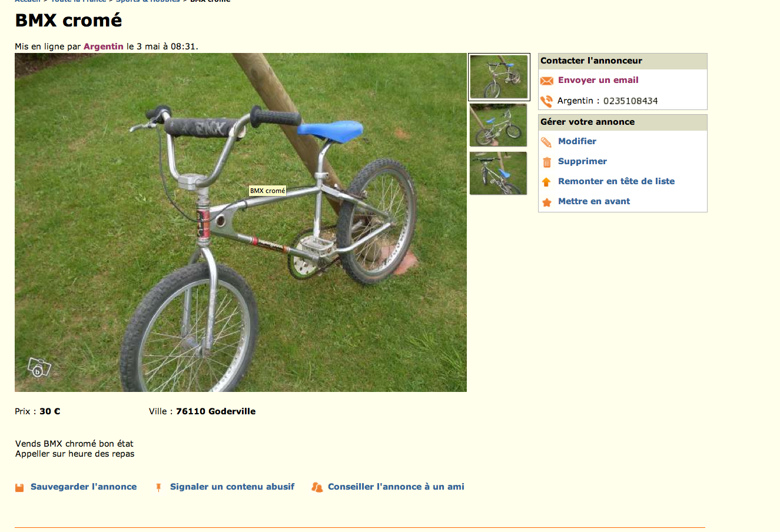The width and height of the screenshot is (780, 532).
Task: Open the Envoyer un email link
Action: pos(598,80)
